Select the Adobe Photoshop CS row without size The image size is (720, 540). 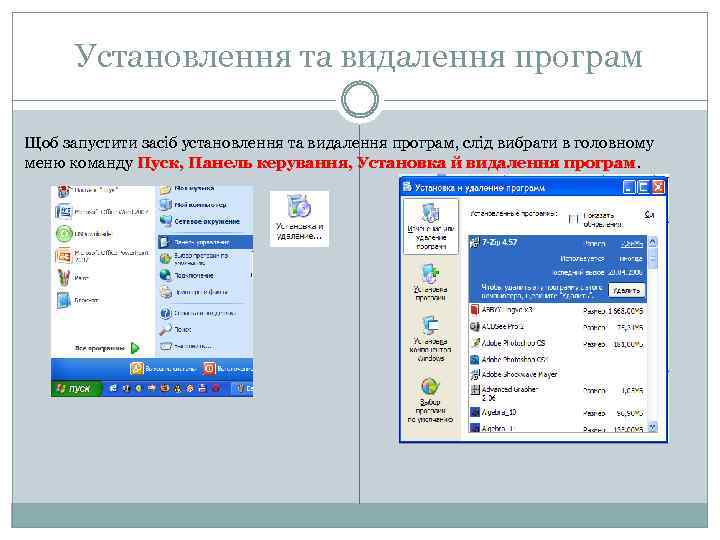pos(557,359)
